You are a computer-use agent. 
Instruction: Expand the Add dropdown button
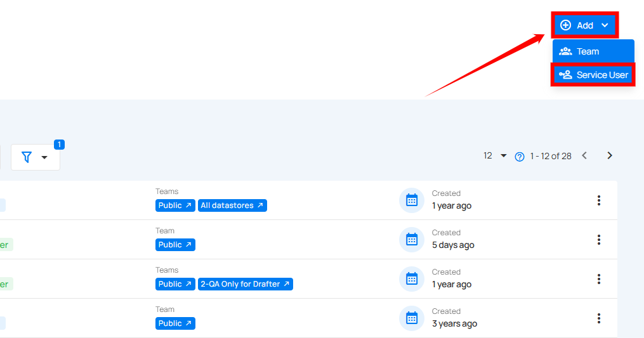click(x=585, y=25)
